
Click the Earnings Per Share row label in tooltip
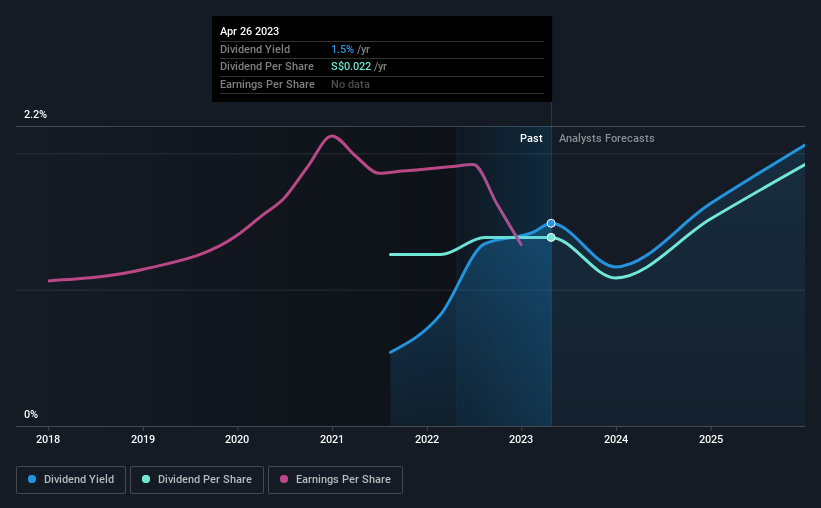coord(268,84)
